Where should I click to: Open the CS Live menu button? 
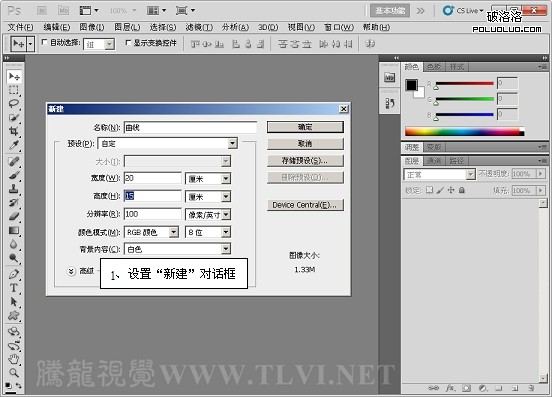[x=464, y=11]
